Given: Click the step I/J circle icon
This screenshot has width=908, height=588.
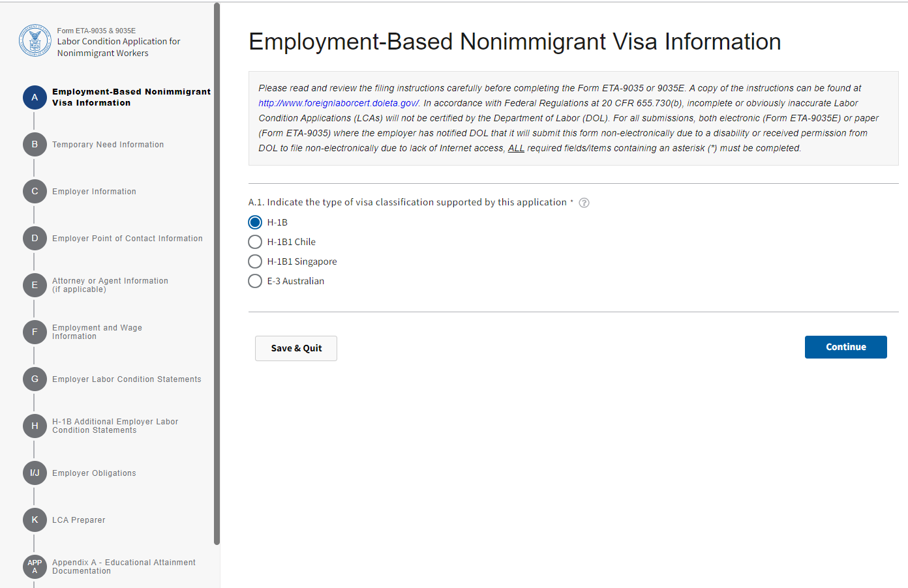Looking at the screenshot, I should 35,473.
